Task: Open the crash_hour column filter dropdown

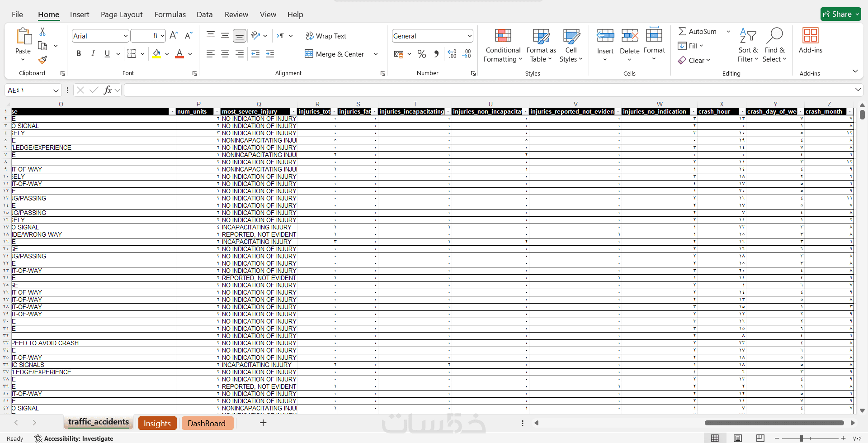Action: [x=742, y=112]
